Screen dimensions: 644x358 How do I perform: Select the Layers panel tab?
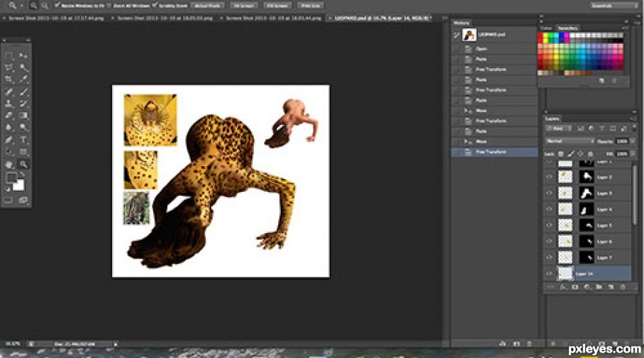(x=552, y=119)
